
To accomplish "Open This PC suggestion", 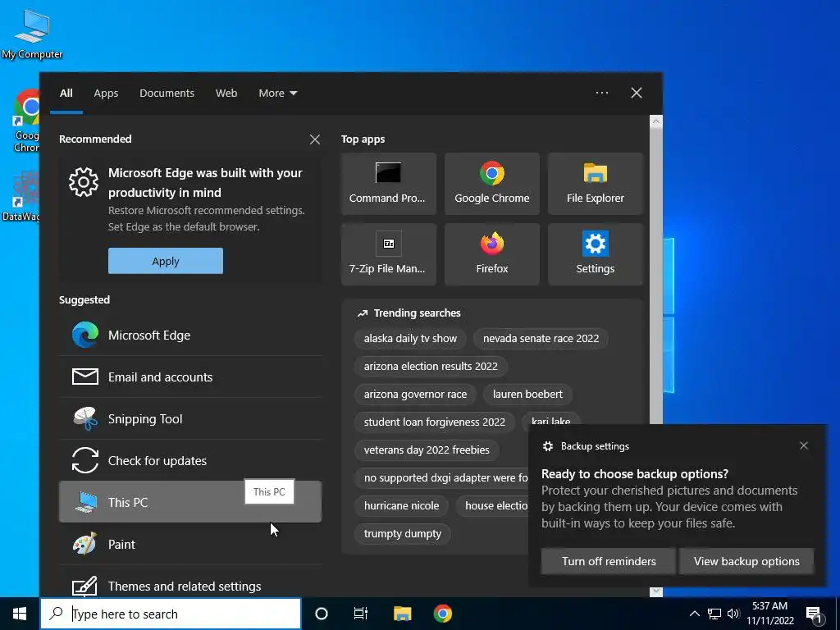I will pyautogui.click(x=190, y=502).
